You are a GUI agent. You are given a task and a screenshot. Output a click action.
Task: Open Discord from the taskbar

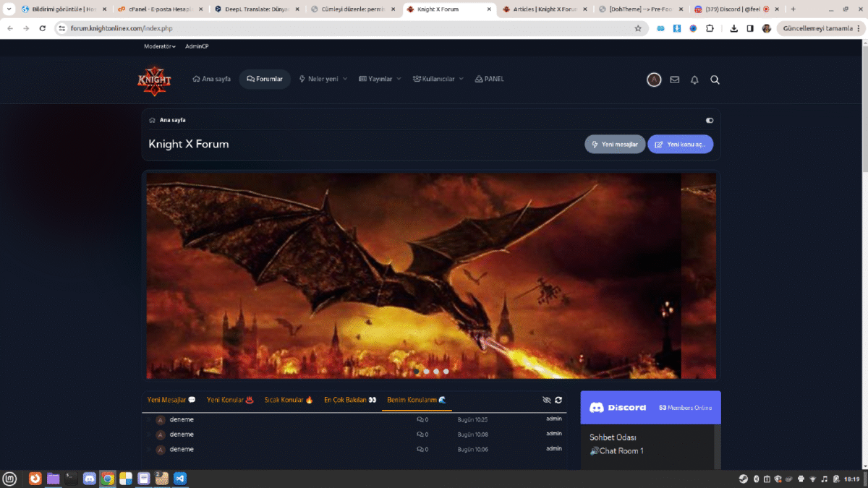click(89, 479)
